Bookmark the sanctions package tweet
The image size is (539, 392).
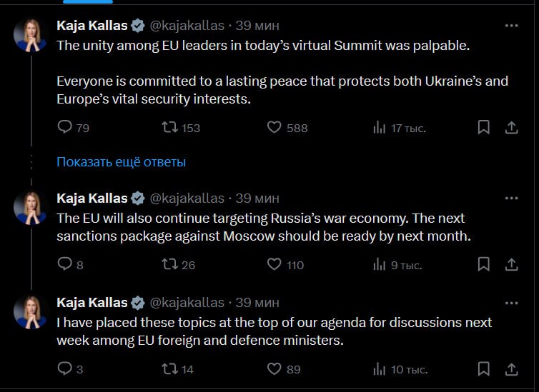[x=484, y=264]
